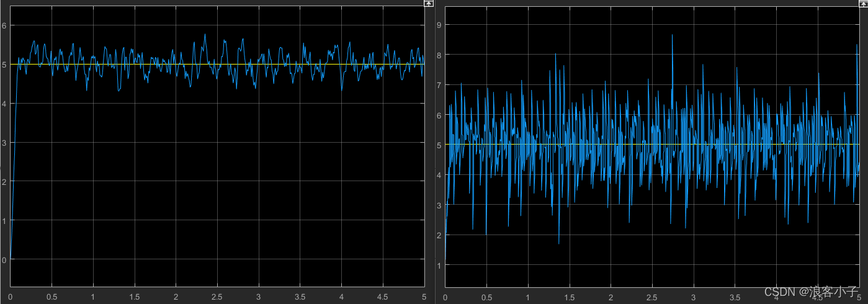Click the x-axis label 1.5 on left plot
Image resolution: width=868 pixels, height=304 pixels.
pyautogui.click(x=135, y=296)
